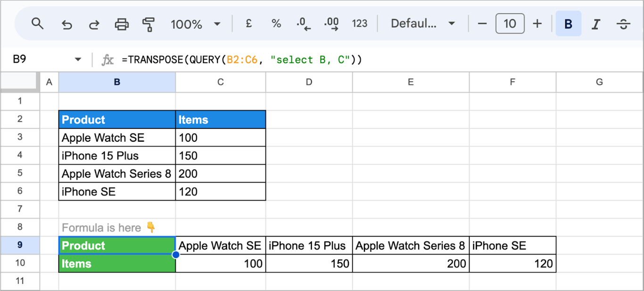The image size is (644, 291).
Task: Select cell containing 120 in row 6
Action: point(221,191)
